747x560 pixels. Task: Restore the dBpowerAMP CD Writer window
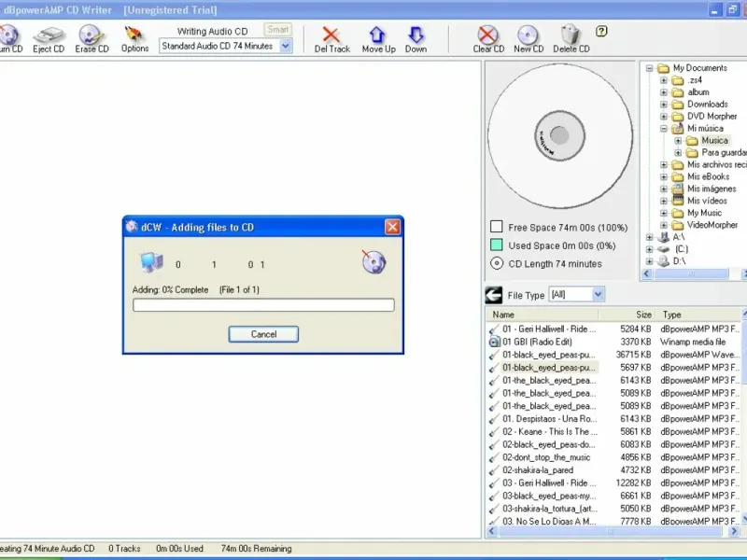(732, 10)
